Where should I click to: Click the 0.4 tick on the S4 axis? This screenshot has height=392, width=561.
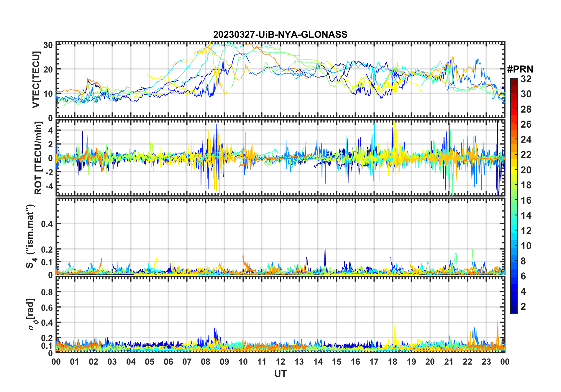coord(47,224)
